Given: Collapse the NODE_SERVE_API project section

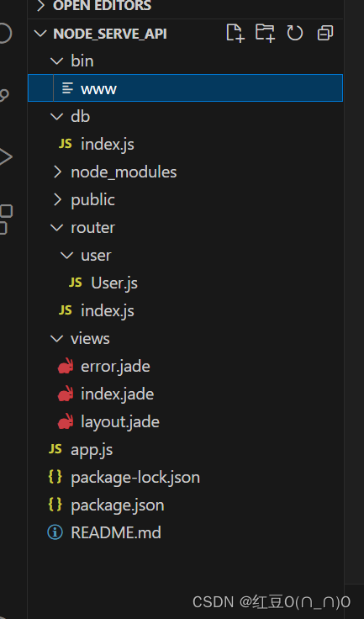Looking at the screenshot, I should click(x=40, y=34).
